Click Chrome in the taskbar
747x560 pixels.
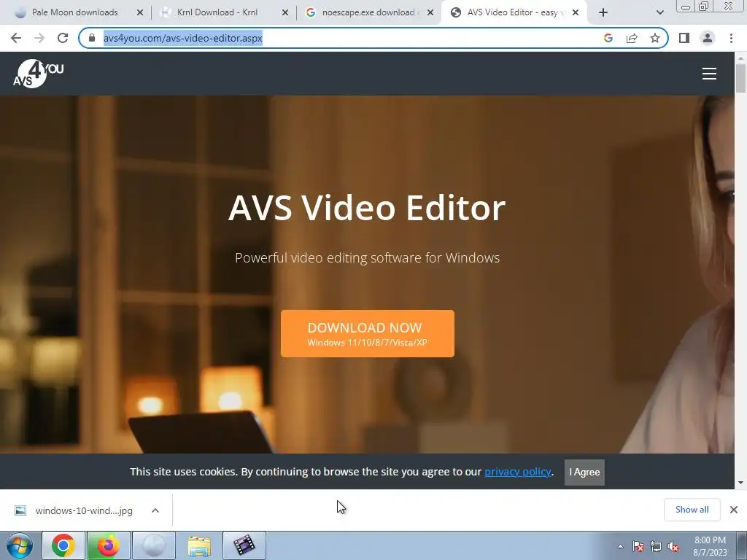(63, 545)
